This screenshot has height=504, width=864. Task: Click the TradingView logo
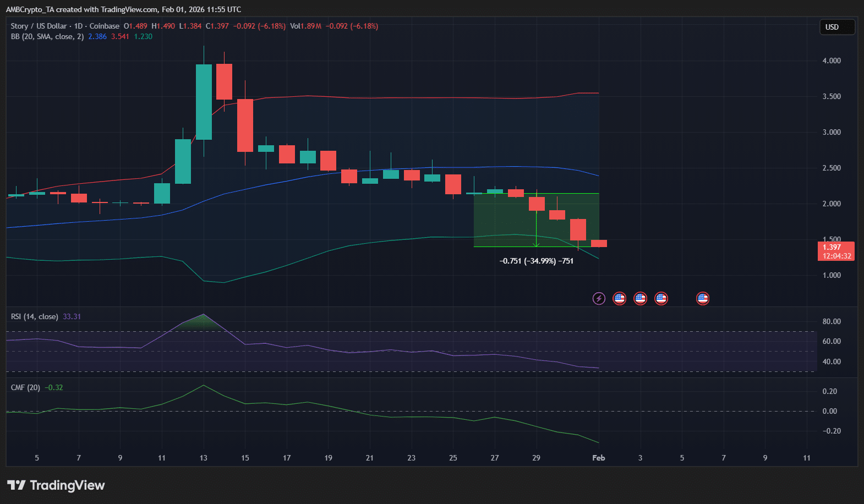pos(56,485)
